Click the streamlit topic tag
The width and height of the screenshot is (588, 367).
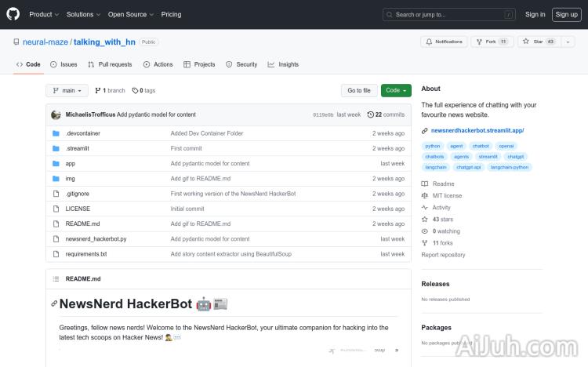click(488, 157)
